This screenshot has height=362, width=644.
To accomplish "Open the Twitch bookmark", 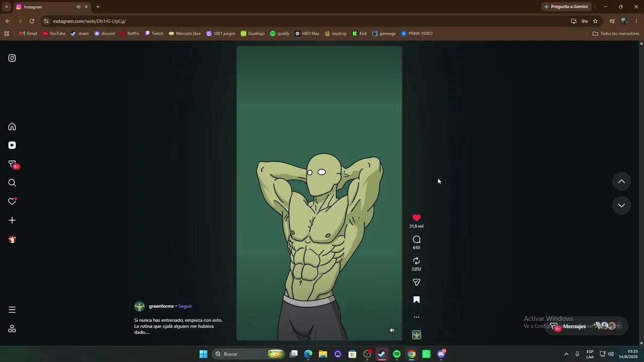I will [154, 34].
